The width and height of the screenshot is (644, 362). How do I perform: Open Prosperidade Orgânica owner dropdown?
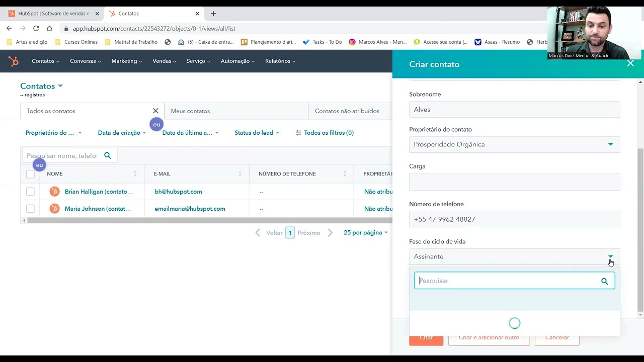point(514,144)
